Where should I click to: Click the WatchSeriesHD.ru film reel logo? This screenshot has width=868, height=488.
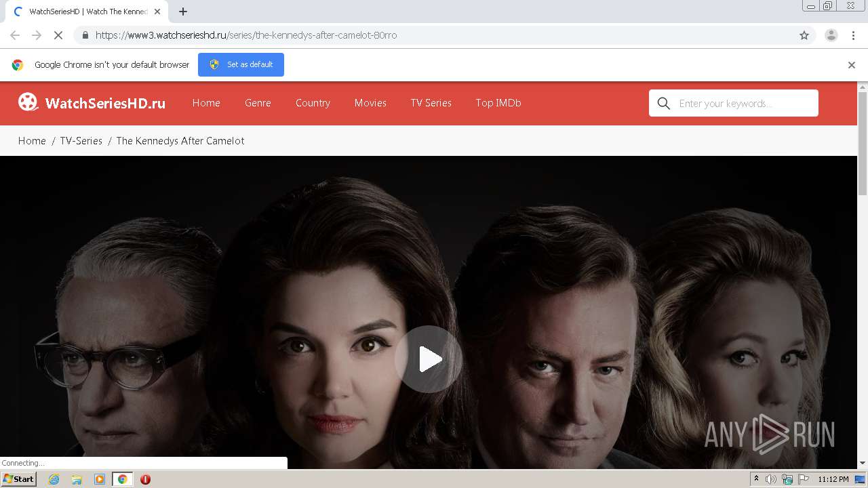(28, 102)
